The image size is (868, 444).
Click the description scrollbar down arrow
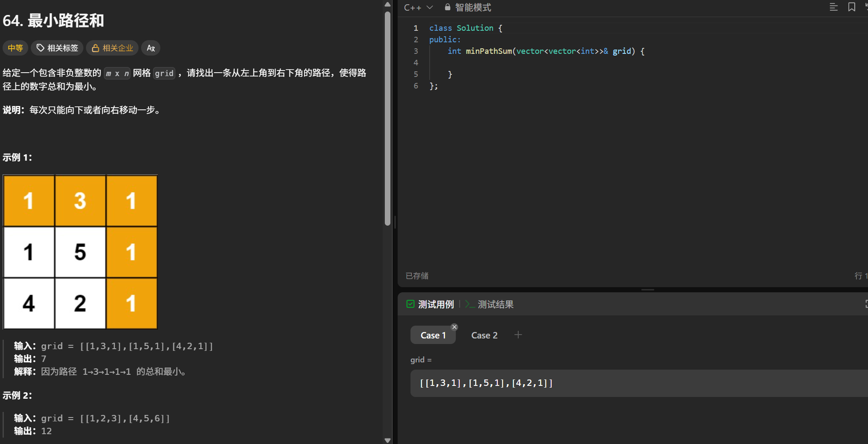387,440
